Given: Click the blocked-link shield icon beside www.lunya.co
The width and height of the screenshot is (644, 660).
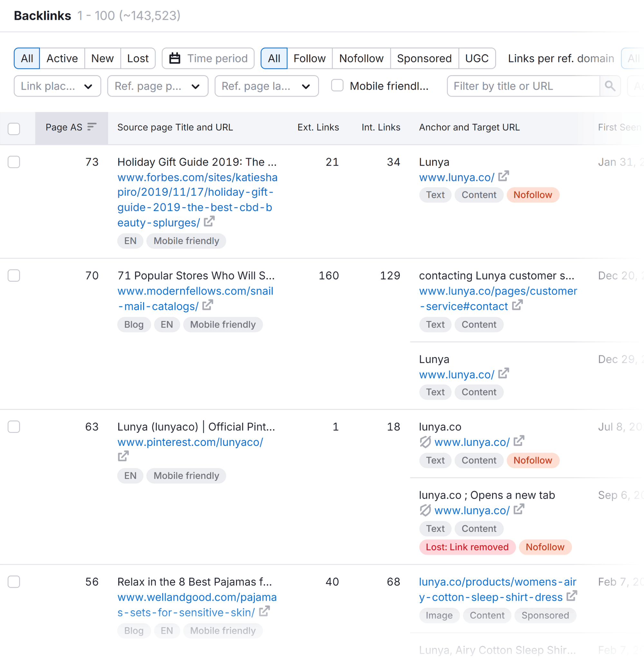Looking at the screenshot, I should click(x=425, y=442).
